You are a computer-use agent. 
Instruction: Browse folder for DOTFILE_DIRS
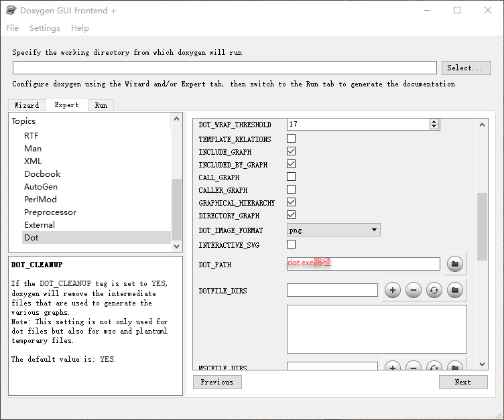point(455,290)
